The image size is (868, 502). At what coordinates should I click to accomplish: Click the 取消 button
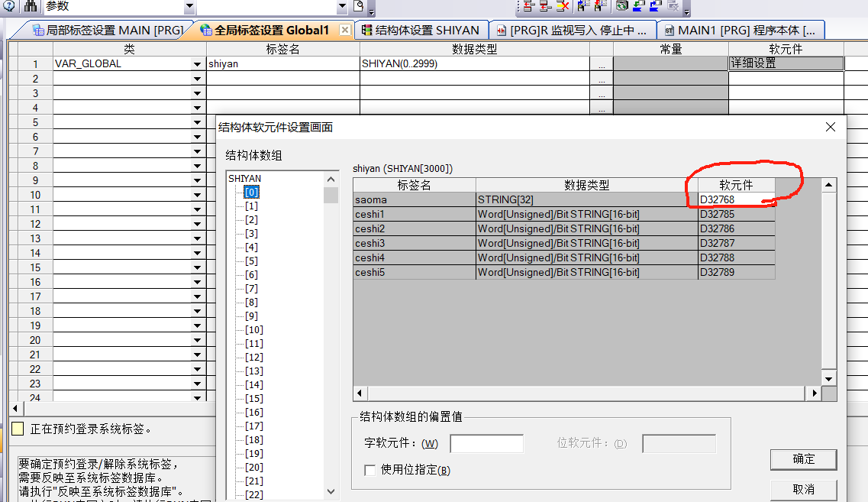[803, 489]
